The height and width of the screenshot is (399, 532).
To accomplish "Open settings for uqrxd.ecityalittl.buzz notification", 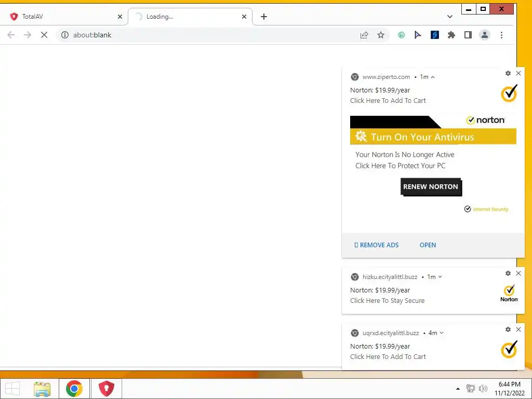I will point(508,329).
